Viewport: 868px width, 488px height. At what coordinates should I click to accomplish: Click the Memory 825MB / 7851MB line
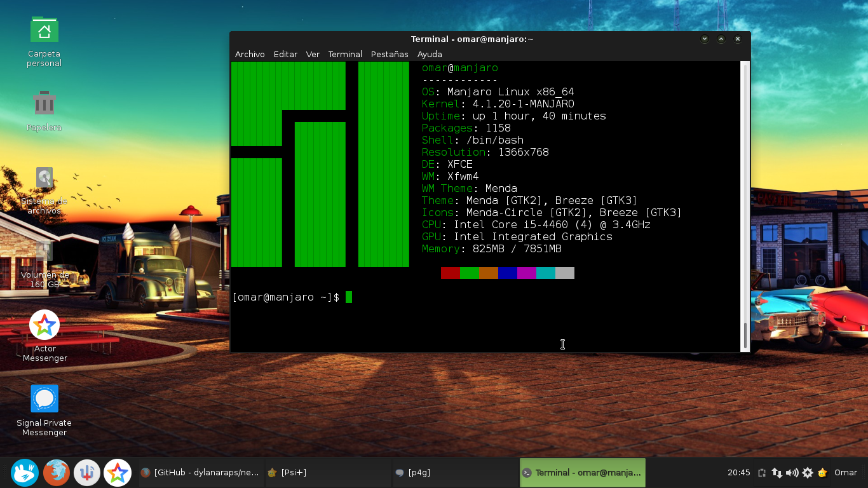point(492,248)
